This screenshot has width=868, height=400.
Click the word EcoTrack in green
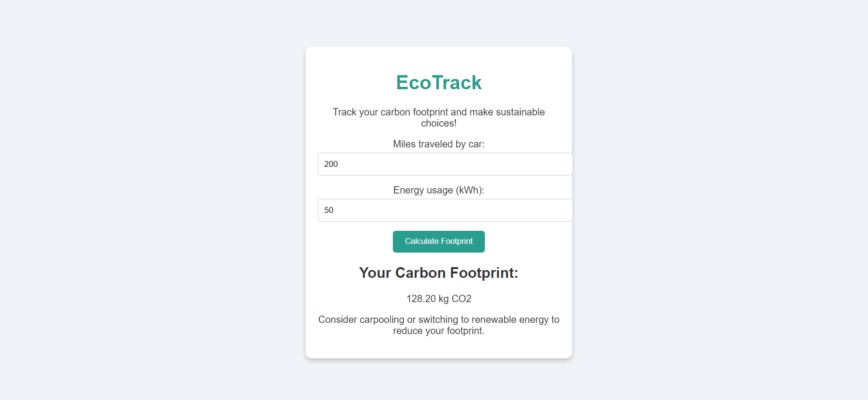tap(438, 82)
